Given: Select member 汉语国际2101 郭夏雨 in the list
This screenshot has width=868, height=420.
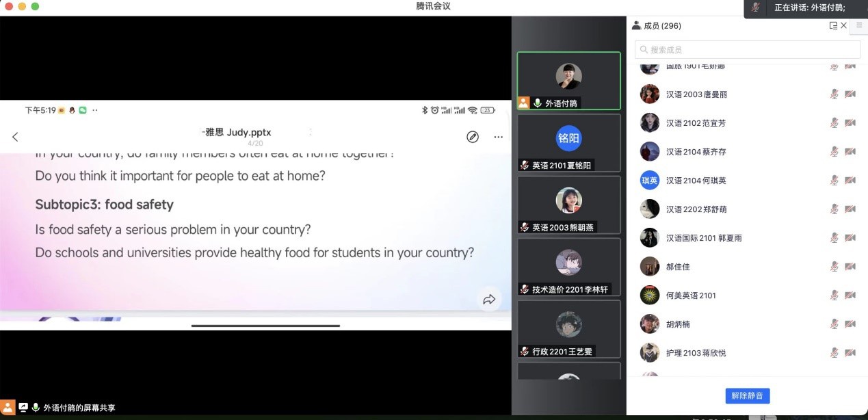Looking at the screenshot, I should click(704, 238).
